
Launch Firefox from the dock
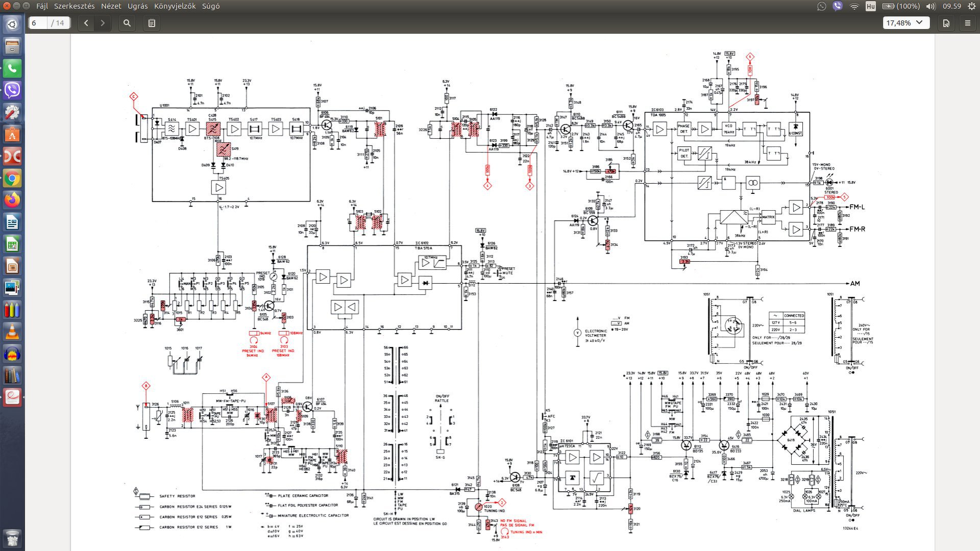(x=12, y=201)
